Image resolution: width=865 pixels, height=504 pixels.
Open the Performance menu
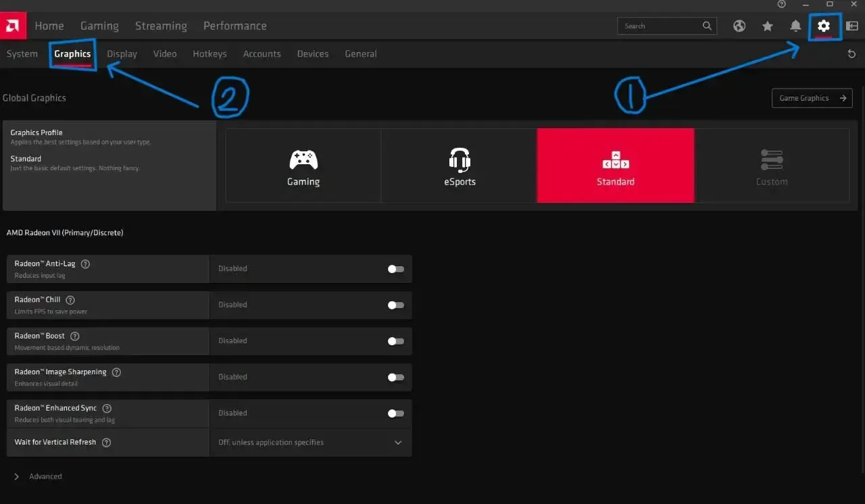click(x=234, y=26)
